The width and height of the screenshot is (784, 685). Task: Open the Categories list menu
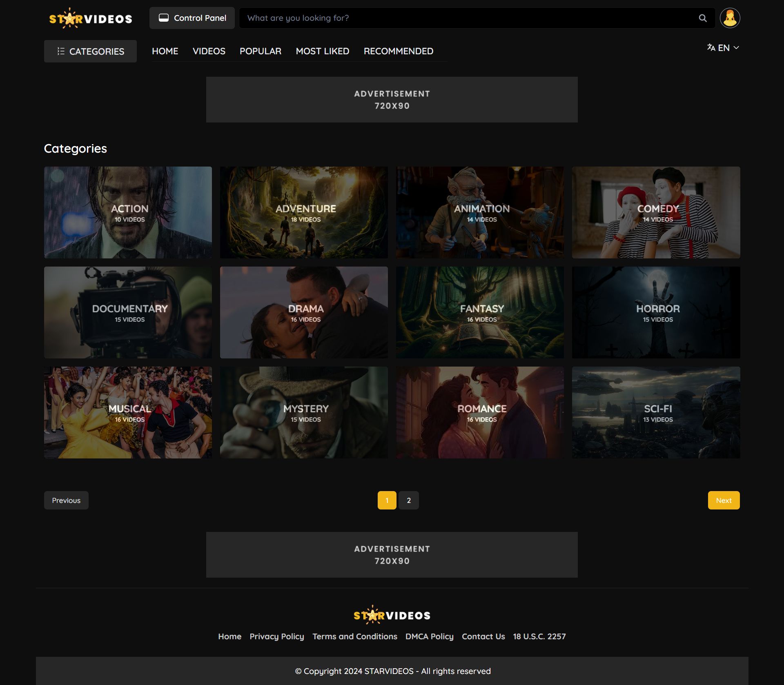coord(90,51)
